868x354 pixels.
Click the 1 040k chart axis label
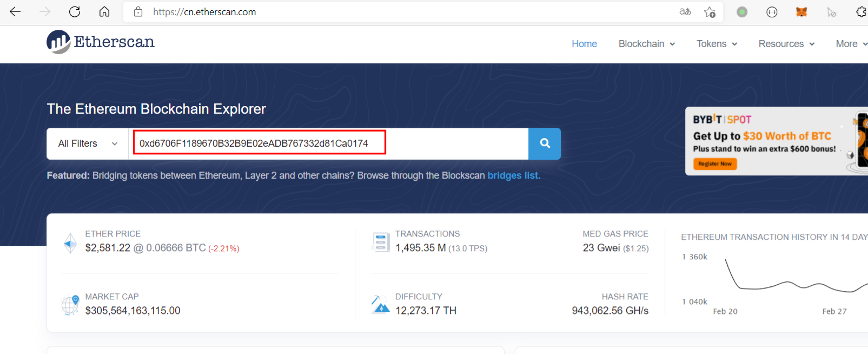(695, 301)
